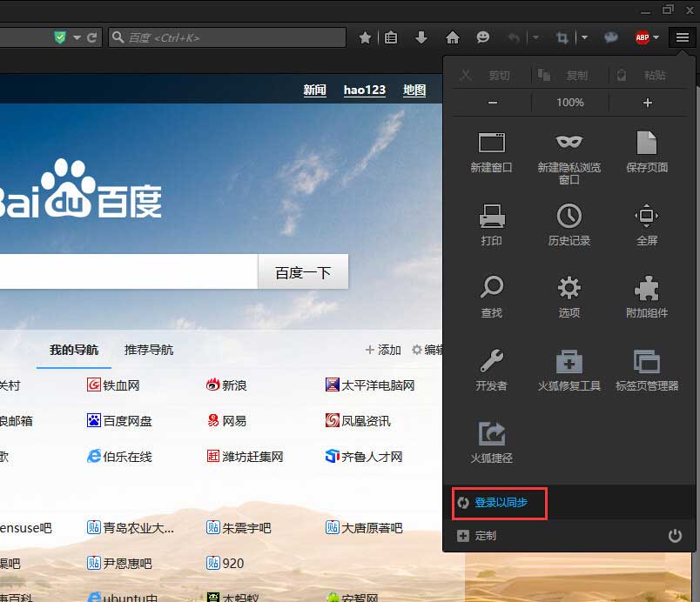This screenshot has height=602, width=700.
Task: Open 凤凰资讯 link
Action: pyautogui.click(x=358, y=421)
